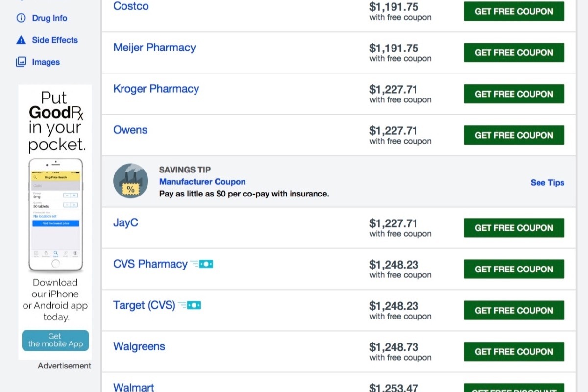Screen dimensions: 588x392
Task: Open the Side Effects section
Action: pos(55,40)
